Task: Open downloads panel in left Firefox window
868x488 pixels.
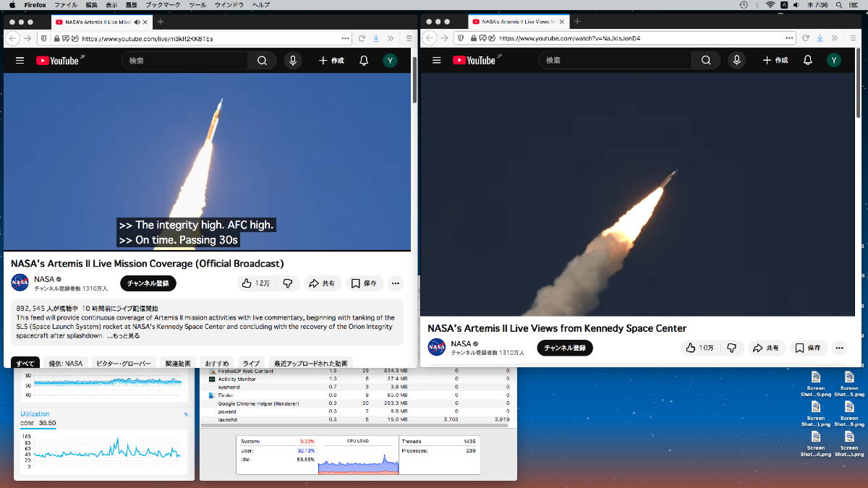Action: [x=376, y=38]
